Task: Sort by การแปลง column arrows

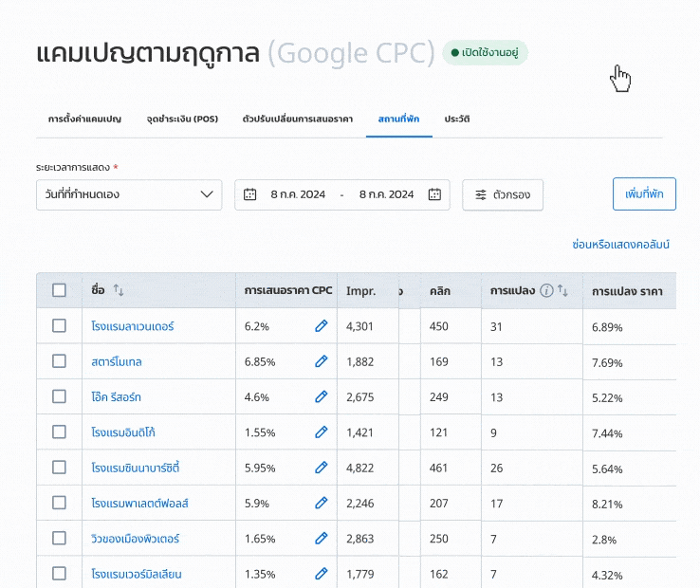Action: tap(563, 290)
